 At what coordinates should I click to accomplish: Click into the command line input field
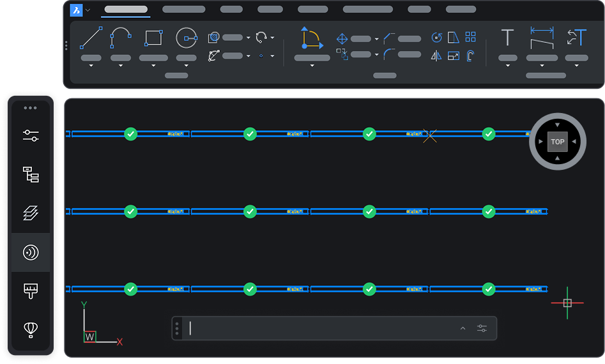pyautogui.click(x=320, y=328)
